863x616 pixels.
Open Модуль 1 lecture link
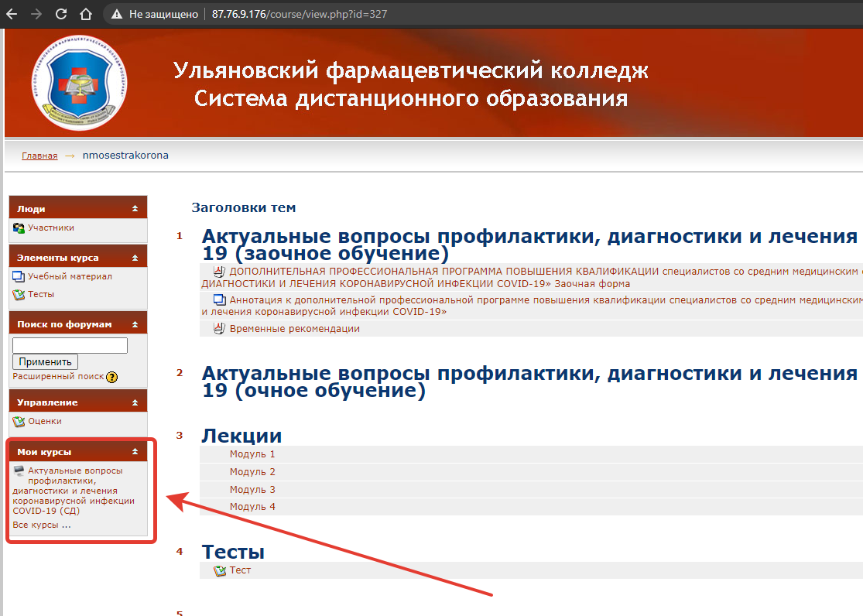tap(252, 454)
